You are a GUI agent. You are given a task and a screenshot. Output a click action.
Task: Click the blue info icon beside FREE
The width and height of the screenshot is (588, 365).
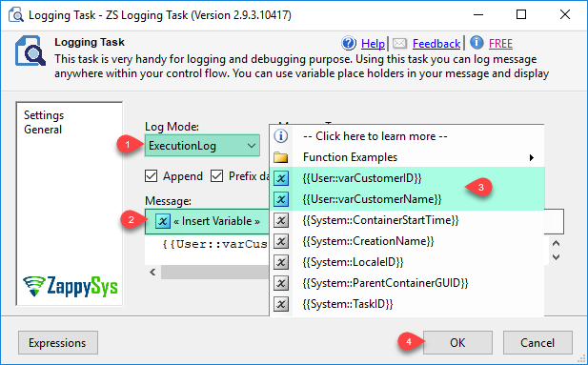click(x=476, y=43)
